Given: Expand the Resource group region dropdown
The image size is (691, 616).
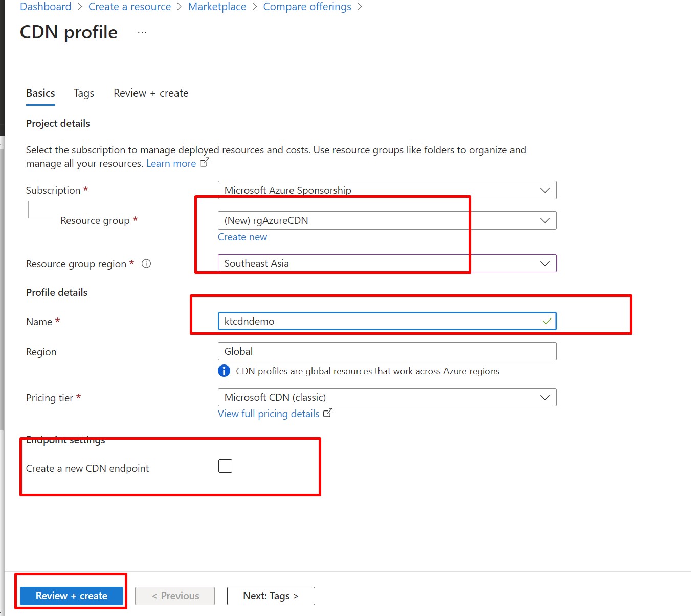Looking at the screenshot, I should tap(387, 263).
